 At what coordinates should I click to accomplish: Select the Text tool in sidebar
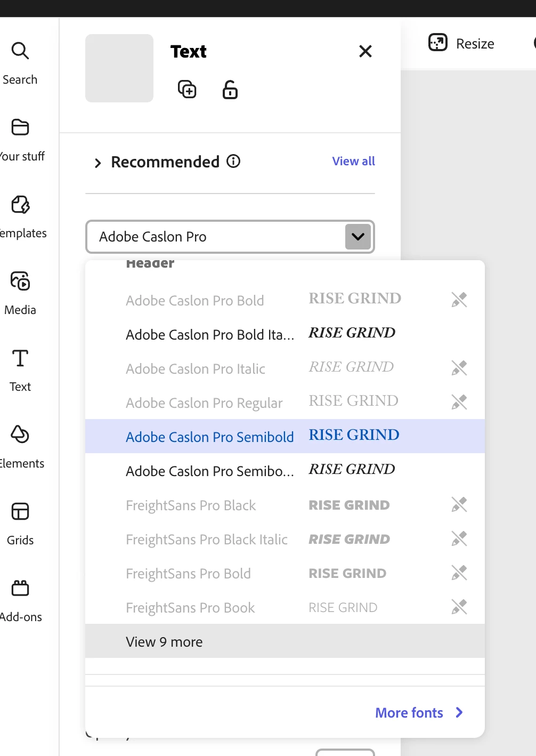20,358
